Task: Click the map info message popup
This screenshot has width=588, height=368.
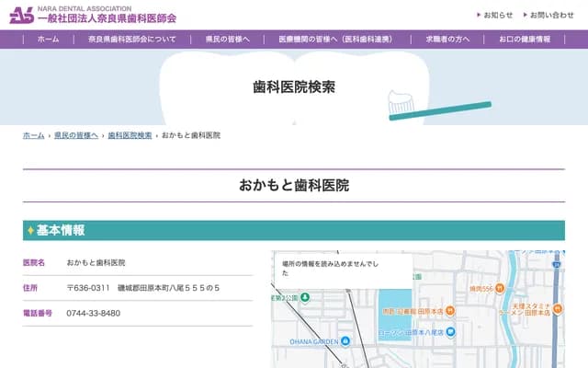Action: (x=343, y=270)
